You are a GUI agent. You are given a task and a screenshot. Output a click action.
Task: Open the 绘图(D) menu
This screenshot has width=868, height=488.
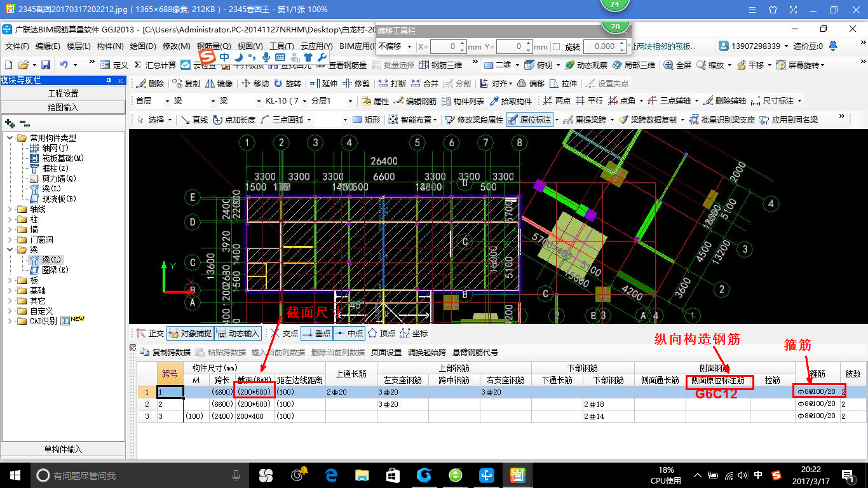(143, 46)
